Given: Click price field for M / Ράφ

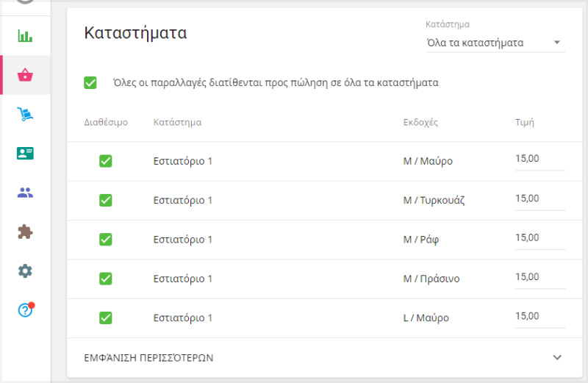Looking at the screenshot, I should [539, 238].
